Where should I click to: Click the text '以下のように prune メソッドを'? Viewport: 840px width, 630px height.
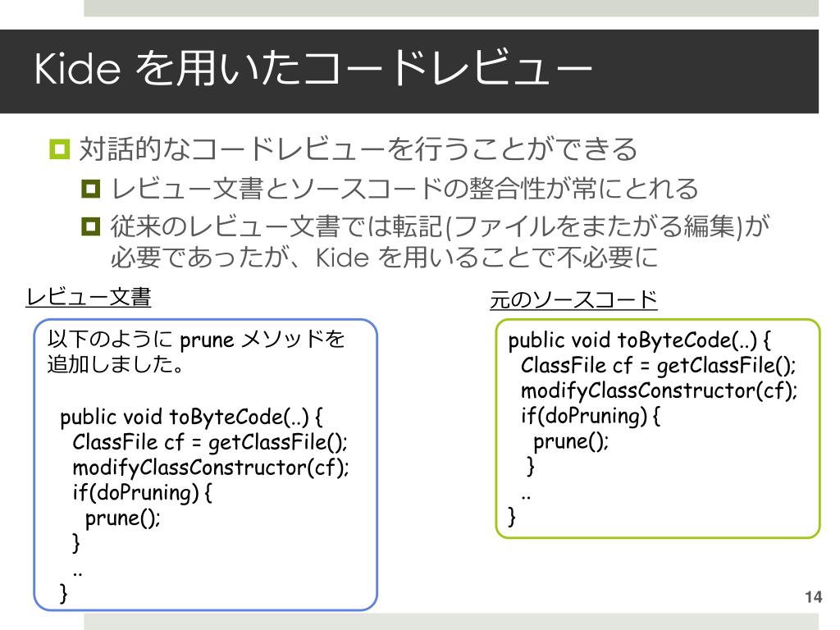pos(196,339)
